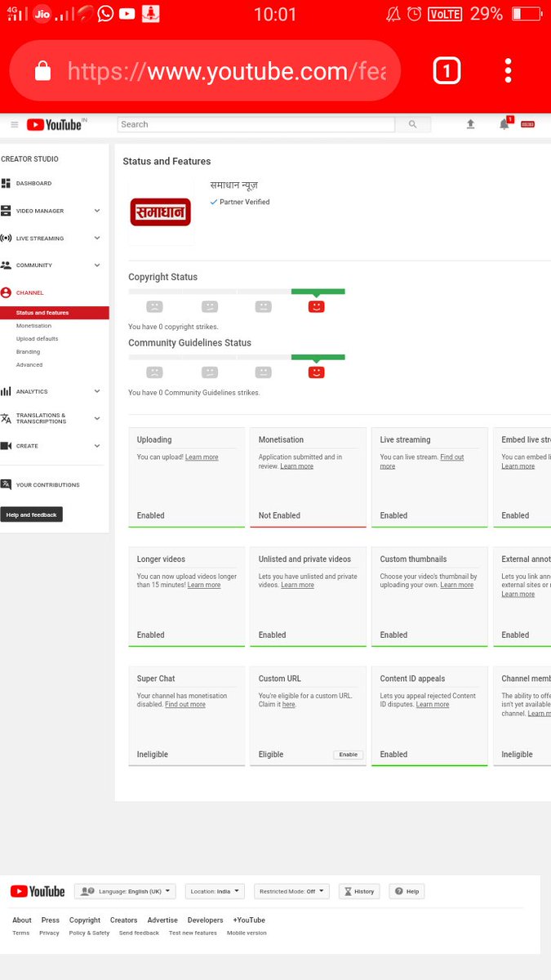Screen dimensions: 551x980
Task: Tap the WhatsApp notification in status bar
Action: point(105,13)
